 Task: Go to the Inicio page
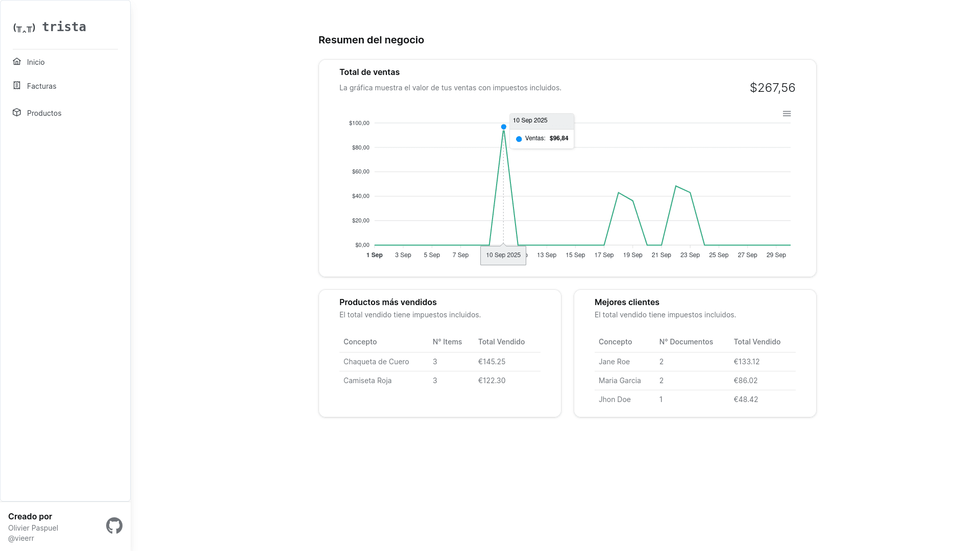pos(36,62)
